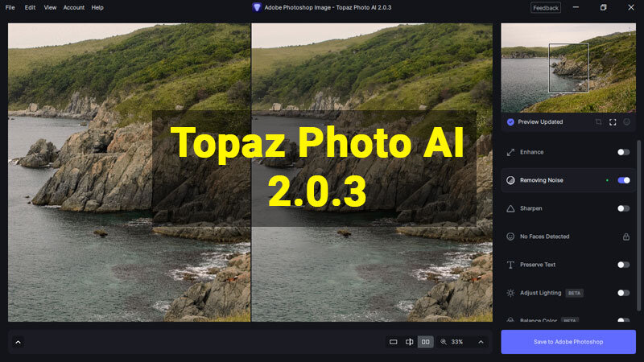The image size is (644, 362).
Task: Click the green status dot on Removing Noise
Action: (607, 180)
